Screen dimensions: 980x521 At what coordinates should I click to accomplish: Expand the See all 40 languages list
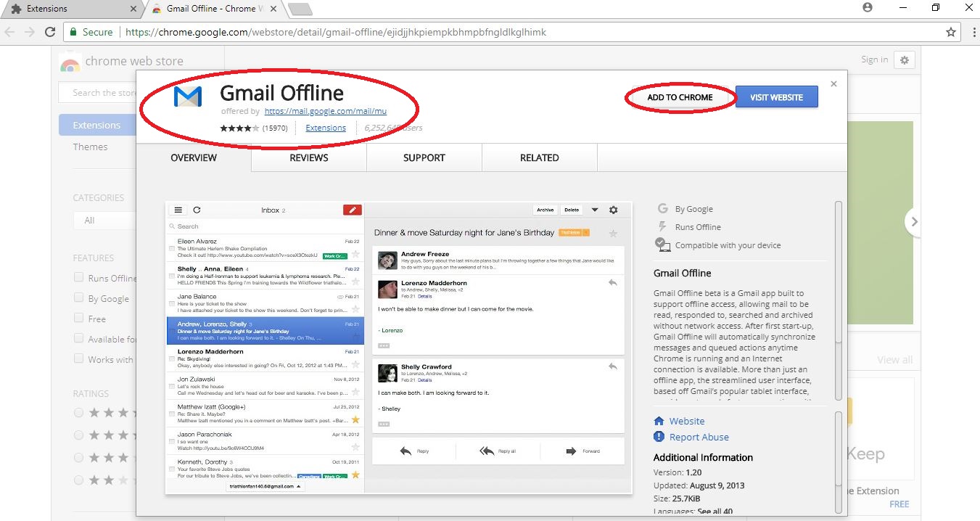click(x=716, y=512)
